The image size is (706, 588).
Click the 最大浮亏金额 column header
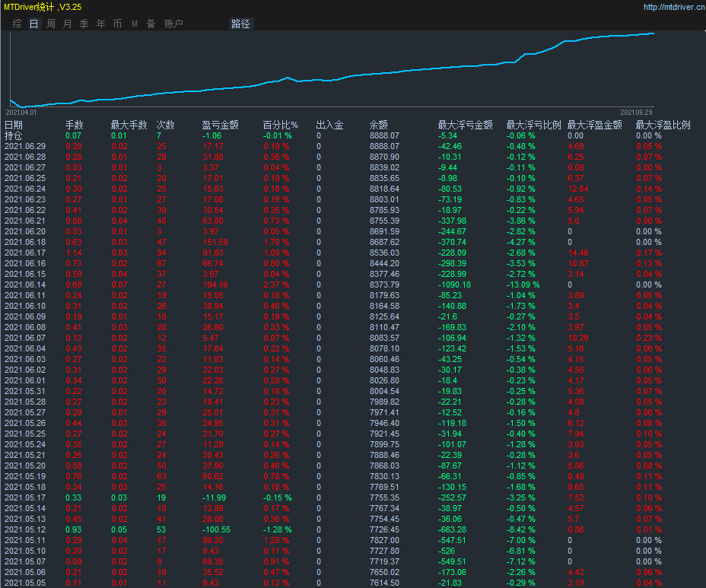click(465, 125)
